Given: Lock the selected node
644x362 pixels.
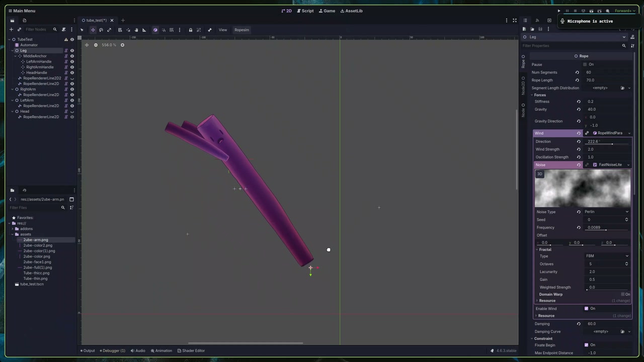Looking at the screenshot, I should (x=190, y=30).
